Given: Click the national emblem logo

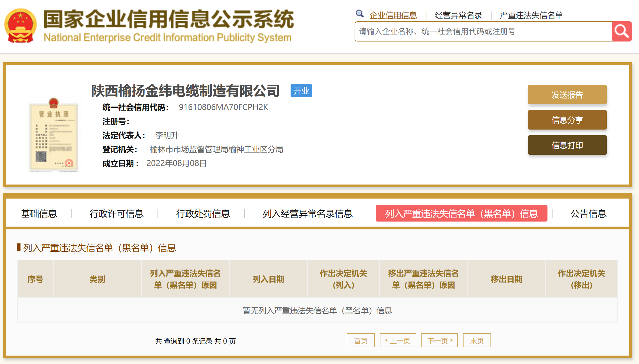Looking at the screenshot, I should coord(20,26).
